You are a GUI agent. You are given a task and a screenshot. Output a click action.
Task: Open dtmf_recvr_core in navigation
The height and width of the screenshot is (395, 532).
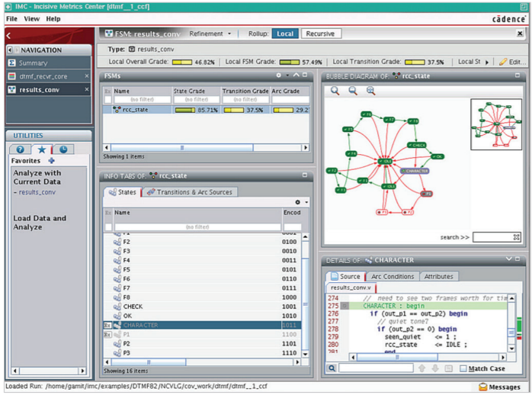(43, 76)
